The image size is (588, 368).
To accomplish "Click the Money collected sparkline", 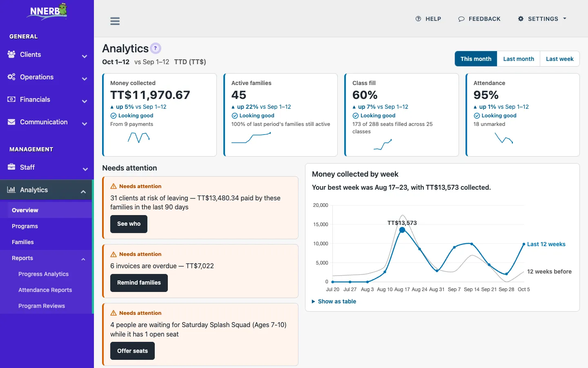I will click(x=139, y=137).
